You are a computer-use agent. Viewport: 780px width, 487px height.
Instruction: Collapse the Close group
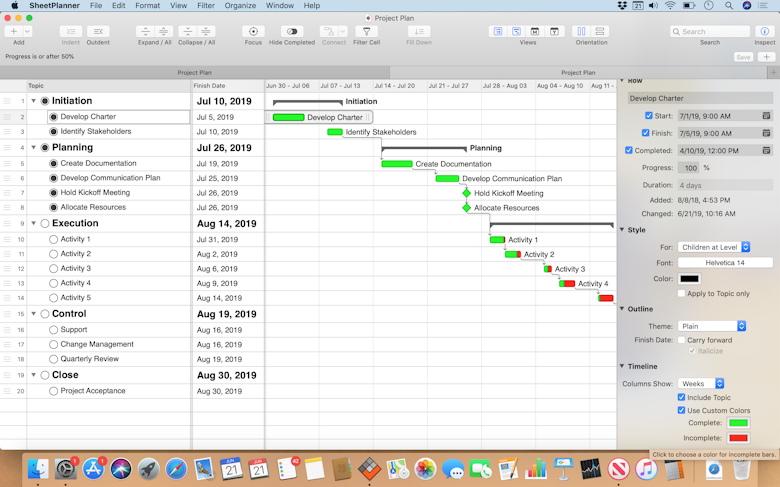click(x=34, y=375)
